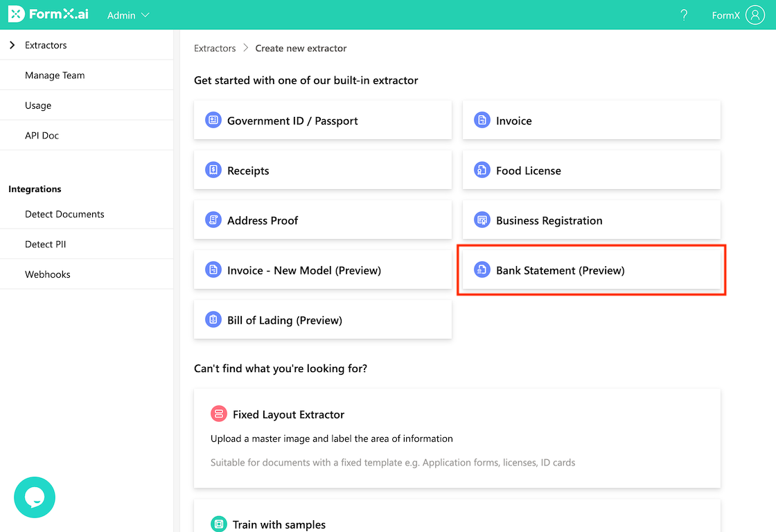Screen dimensions: 776x532
Task: Click the Bill of Lading icon
Action: click(213, 320)
